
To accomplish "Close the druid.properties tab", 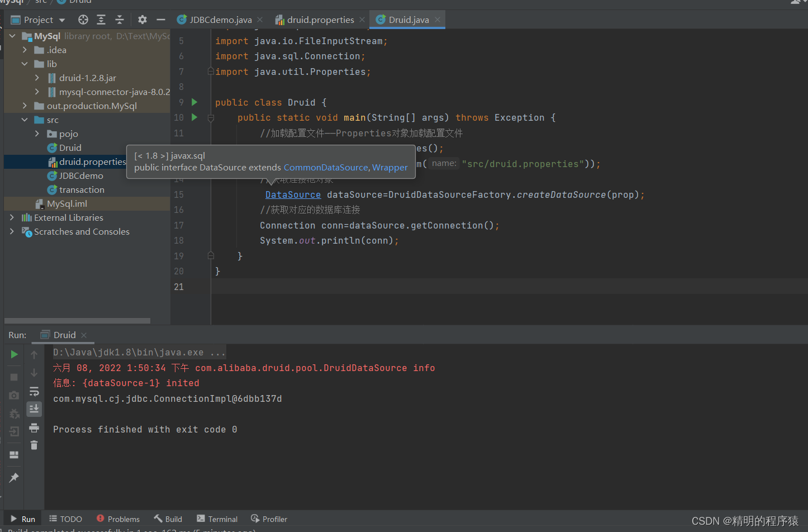I will [x=362, y=20].
